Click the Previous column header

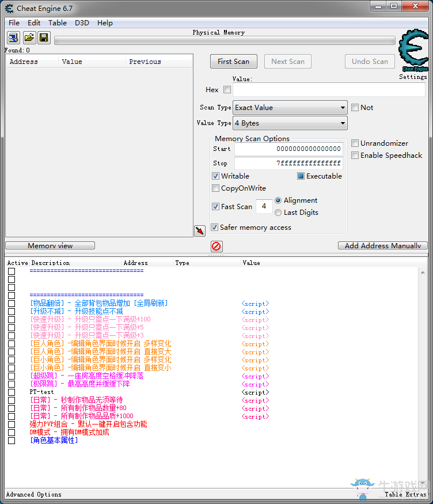(158, 62)
